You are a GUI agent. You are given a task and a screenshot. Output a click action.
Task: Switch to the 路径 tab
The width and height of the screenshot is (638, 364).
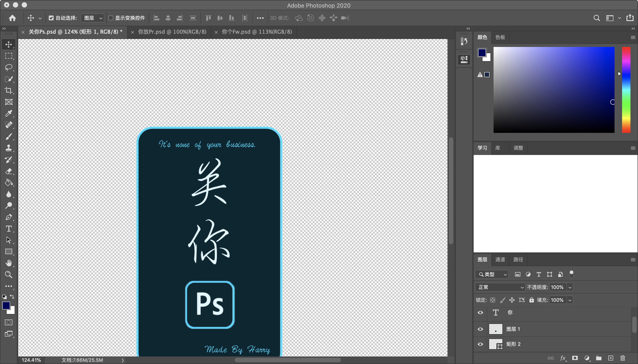point(518,259)
